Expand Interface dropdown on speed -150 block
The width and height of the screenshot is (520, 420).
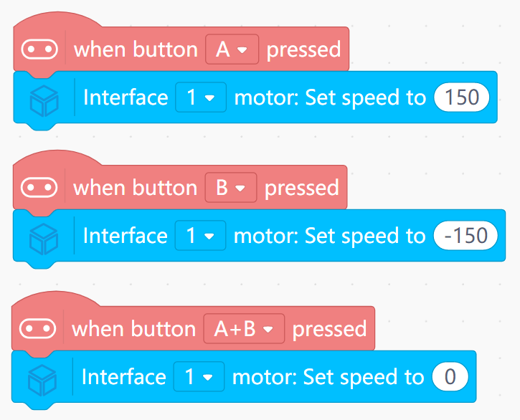click(x=200, y=236)
